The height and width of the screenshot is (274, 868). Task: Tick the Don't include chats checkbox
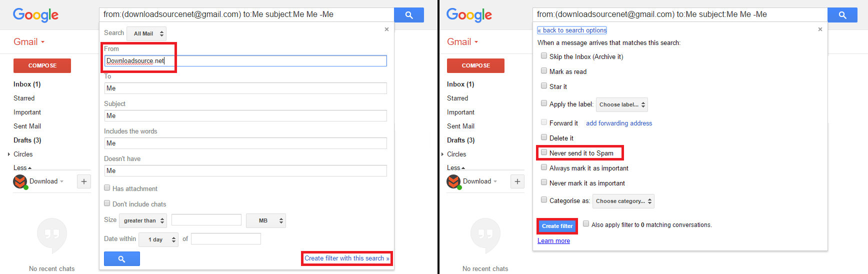[x=107, y=203]
